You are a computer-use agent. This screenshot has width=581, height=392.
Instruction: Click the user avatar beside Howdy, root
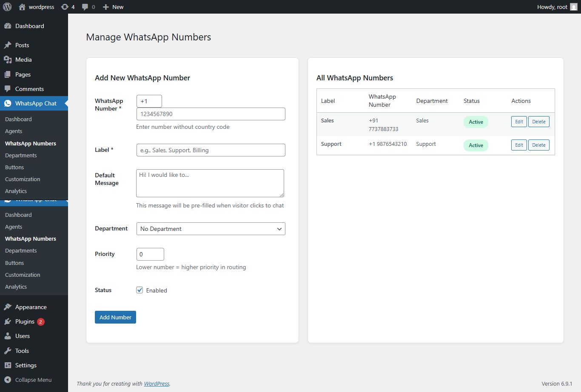(573, 7)
